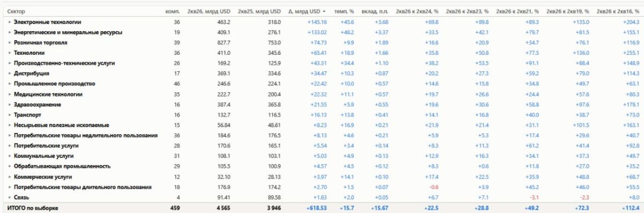Sort by 2кв26, млрд USD column header
The width and height of the screenshot is (644, 213).
click(208, 11)
